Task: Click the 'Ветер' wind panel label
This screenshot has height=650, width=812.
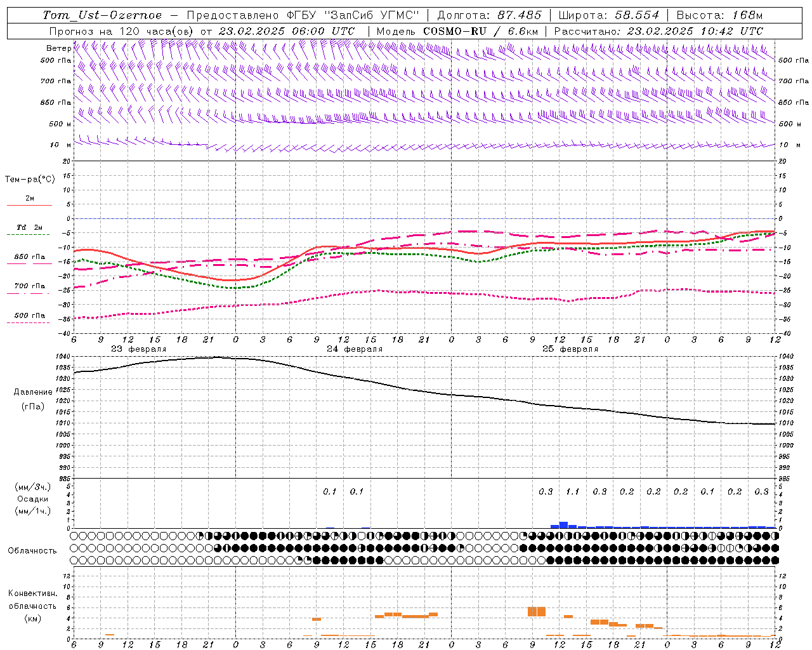Action: [58, 48]
